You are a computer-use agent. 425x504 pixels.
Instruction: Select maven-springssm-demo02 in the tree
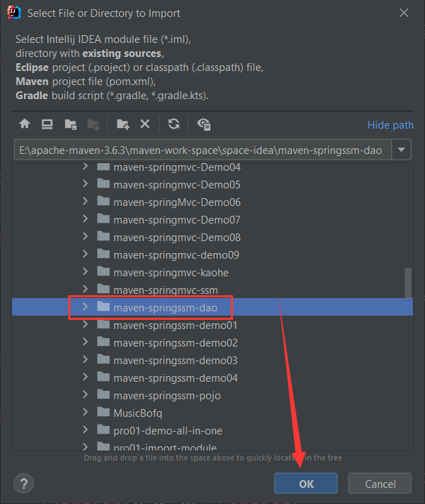click(x=175, y=343)
